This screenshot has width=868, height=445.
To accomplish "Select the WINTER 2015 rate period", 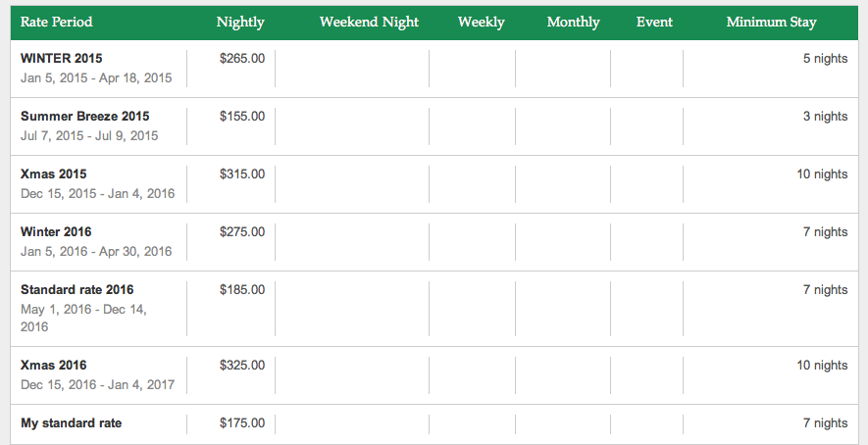I will pyautogui.click(x=62, y=59).
